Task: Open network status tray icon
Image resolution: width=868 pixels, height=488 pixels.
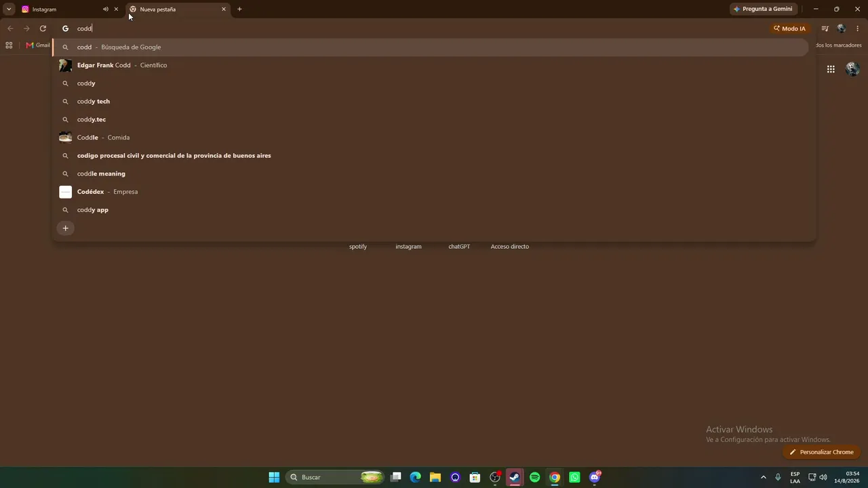Action: (x=812, y=477)
